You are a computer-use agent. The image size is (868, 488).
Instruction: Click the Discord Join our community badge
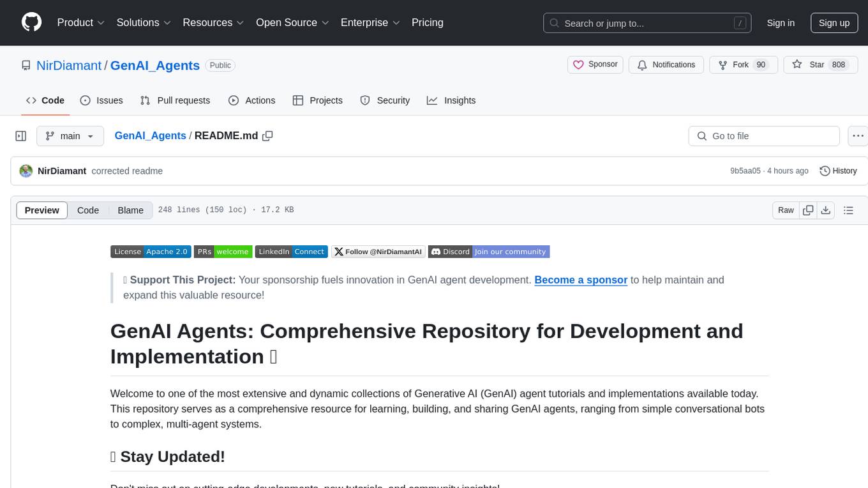click(x=489, y=252)
